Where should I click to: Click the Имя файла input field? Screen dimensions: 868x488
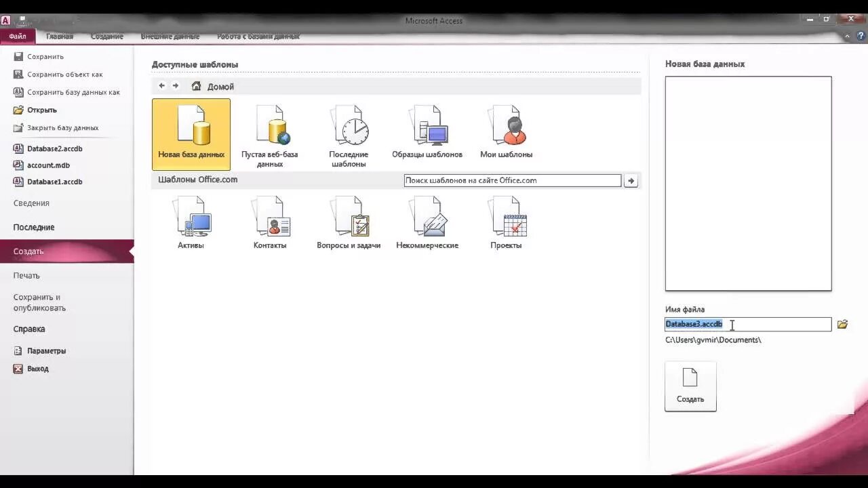tap(748, 325)
